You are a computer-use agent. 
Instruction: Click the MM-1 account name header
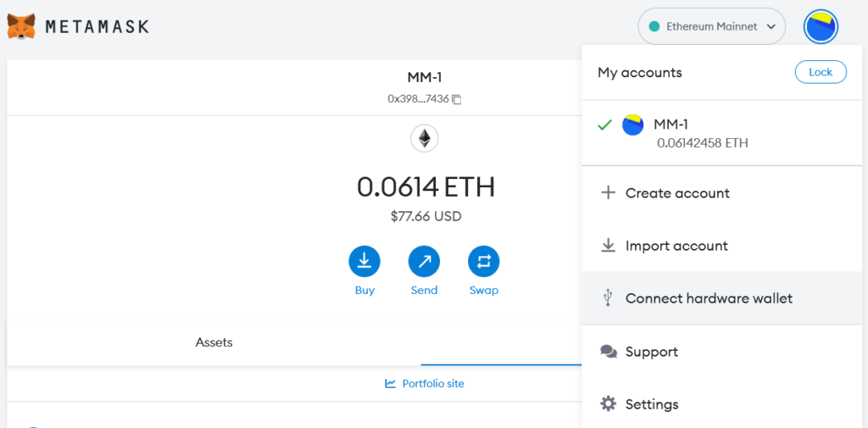425,78
